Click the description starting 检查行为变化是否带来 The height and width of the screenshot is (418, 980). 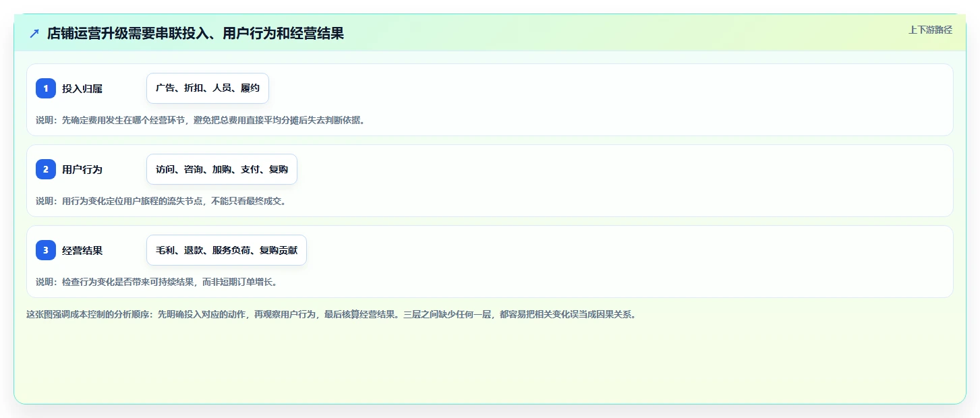156,282
